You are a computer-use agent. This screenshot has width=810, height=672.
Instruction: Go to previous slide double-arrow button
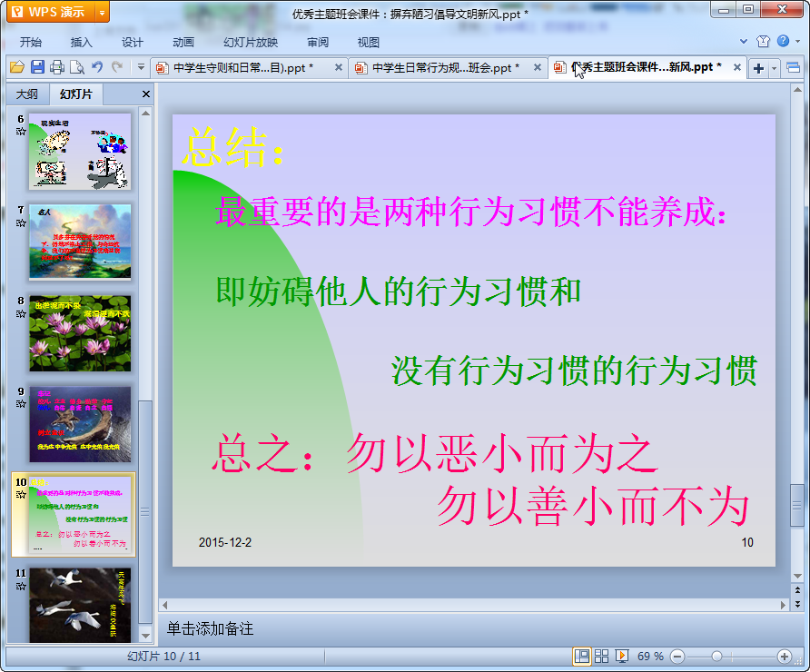(797, 590)
